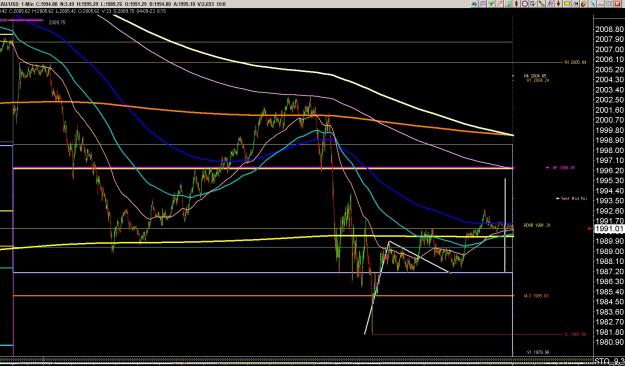The width and height of the screenshot is (625, 366).
Task: Click the grey down-arrow toolbar icon
Action: tap(533, 4)
